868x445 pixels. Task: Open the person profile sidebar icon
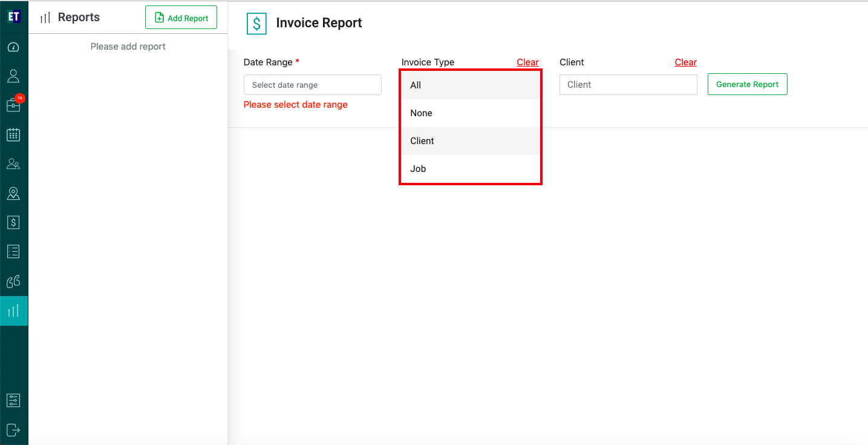(13, 76)
